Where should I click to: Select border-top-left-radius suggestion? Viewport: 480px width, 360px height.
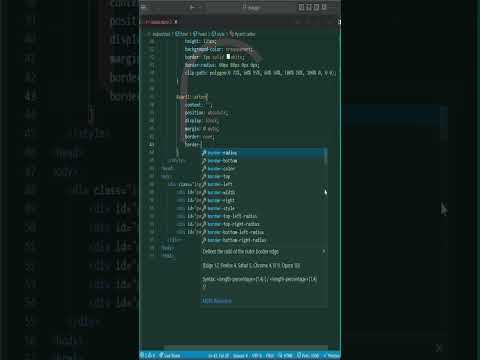point(263,216)
